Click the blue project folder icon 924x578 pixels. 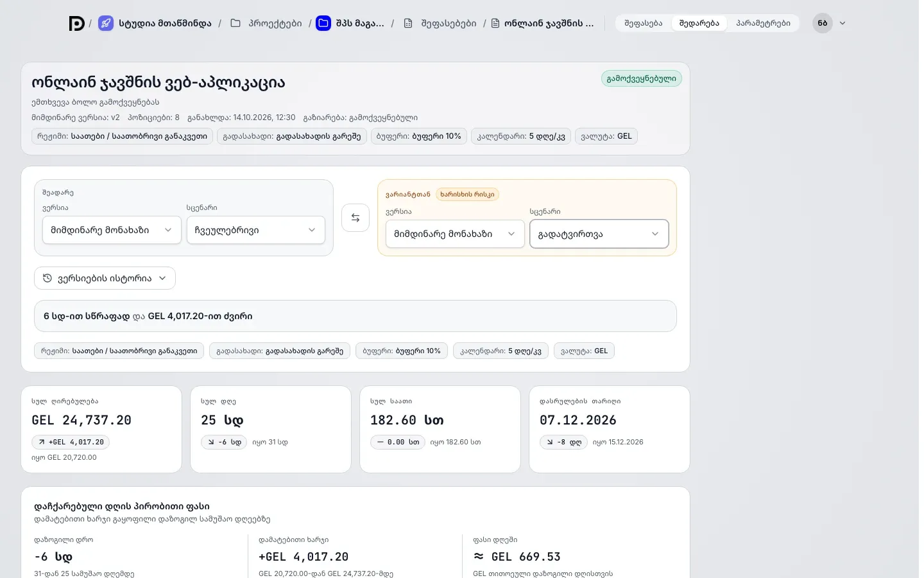[x=323, y=24]
